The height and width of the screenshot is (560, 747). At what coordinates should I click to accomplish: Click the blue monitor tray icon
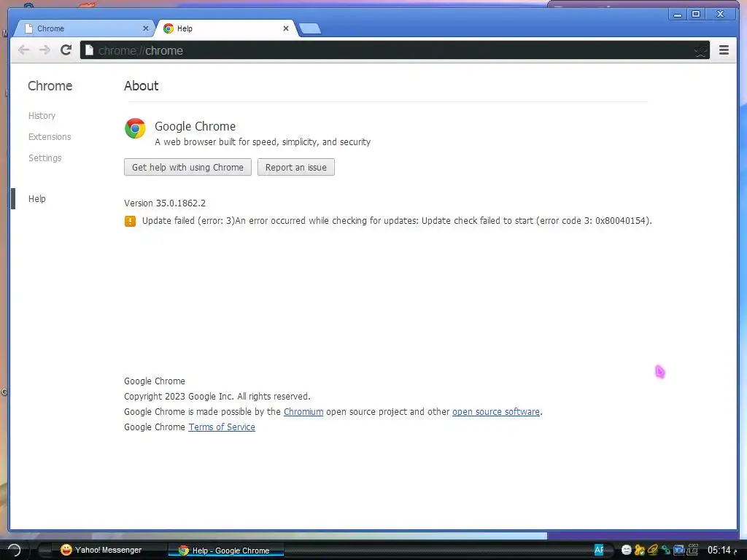[x=679, y=550]
